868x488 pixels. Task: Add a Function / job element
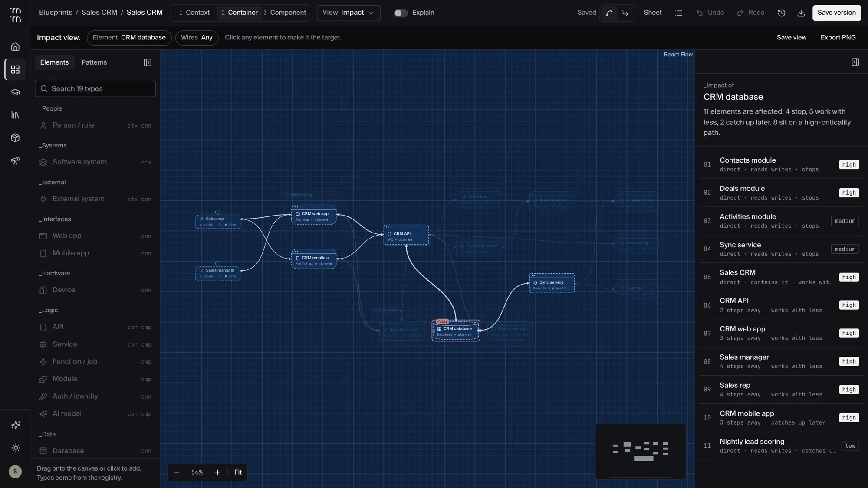pos(95,362)
